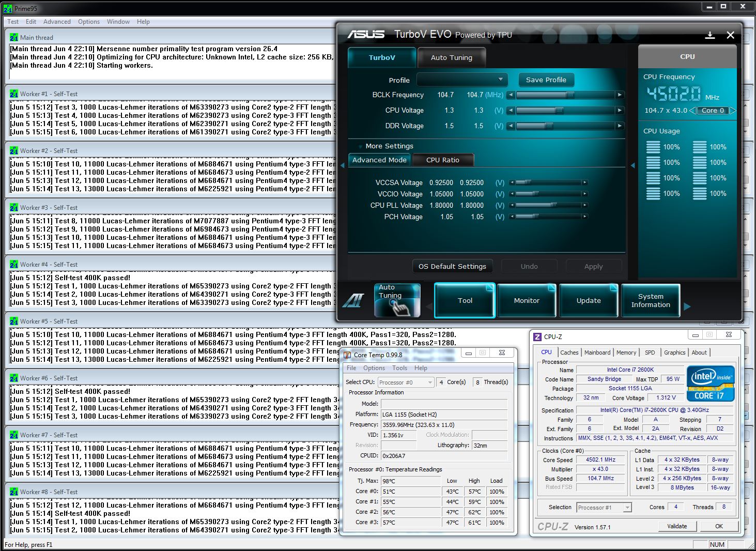Open the Advanced menu in Prime95
The image size is (756, 551).
pos(57,22)
